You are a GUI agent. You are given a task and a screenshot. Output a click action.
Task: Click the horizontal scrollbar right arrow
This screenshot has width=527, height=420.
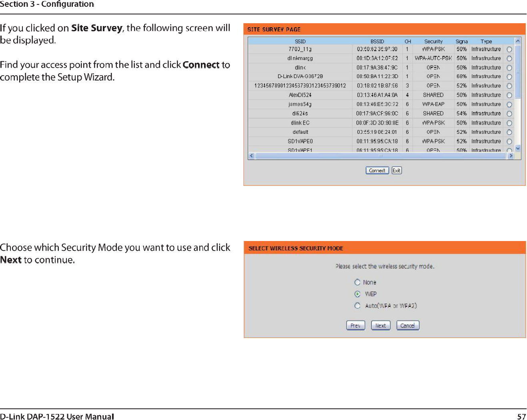point(511,156)
